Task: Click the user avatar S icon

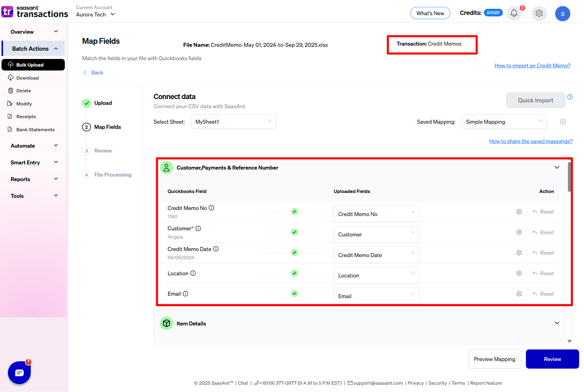Action: 562,14
